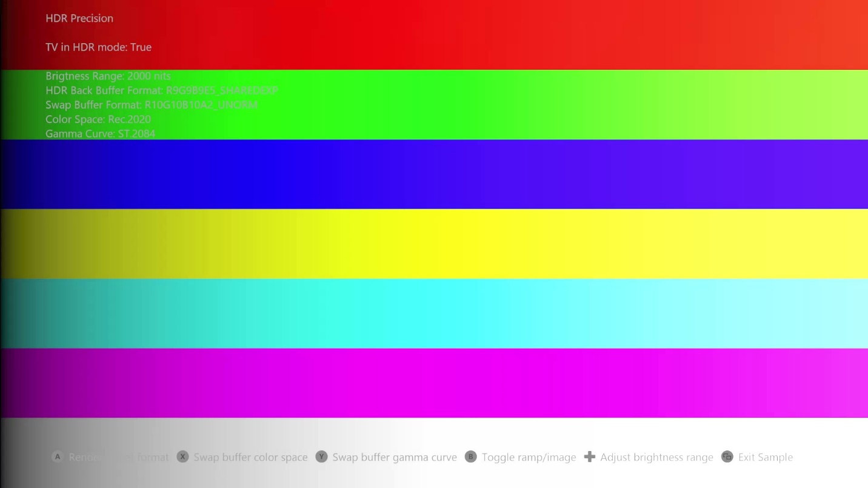Click the 'HDR Precision' title text
Image resolution: width=868 pixels, height=488 pixels.
[x=79, y=18]
